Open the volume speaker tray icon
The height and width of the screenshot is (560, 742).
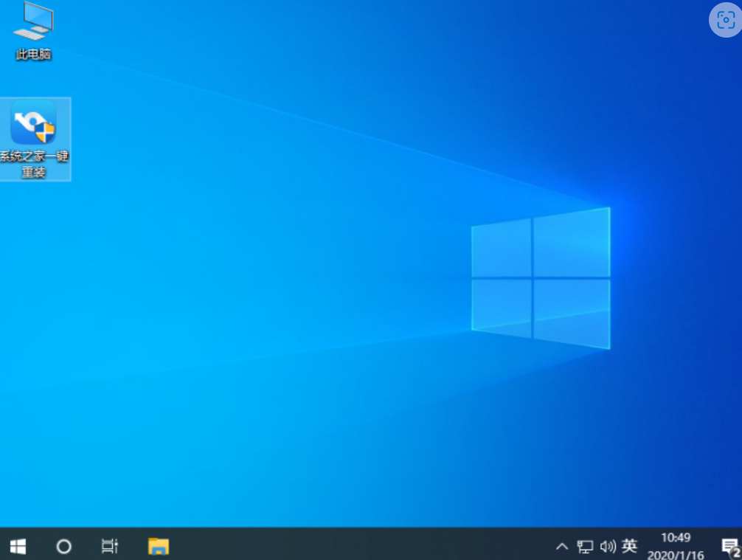click(x=607, y=547)
